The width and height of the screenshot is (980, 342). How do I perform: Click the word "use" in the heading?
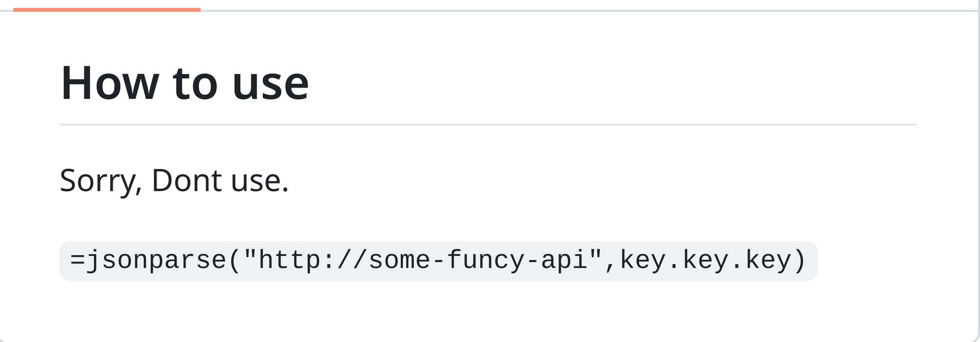(x=270, y=84)
